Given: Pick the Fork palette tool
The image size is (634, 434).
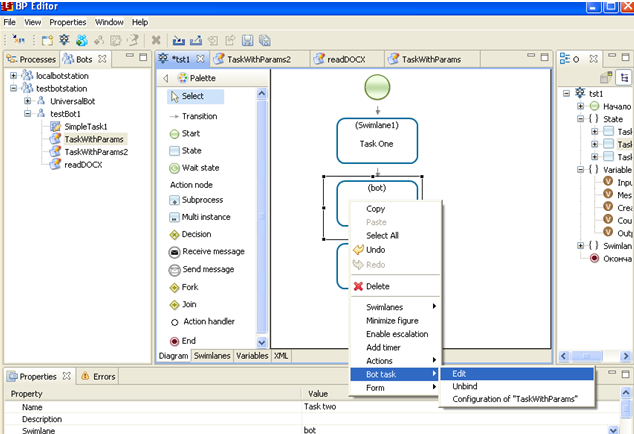Looking at the screenshot, I should [191, 287].
